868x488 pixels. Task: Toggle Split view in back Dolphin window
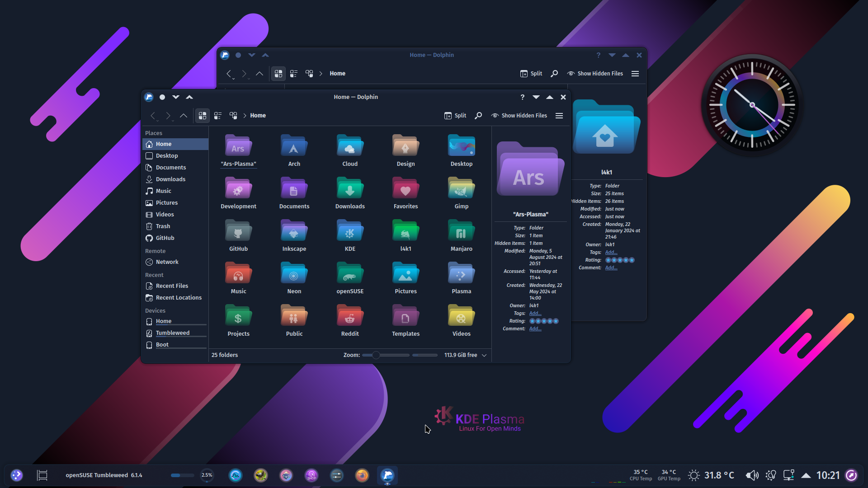coord(531,74)
